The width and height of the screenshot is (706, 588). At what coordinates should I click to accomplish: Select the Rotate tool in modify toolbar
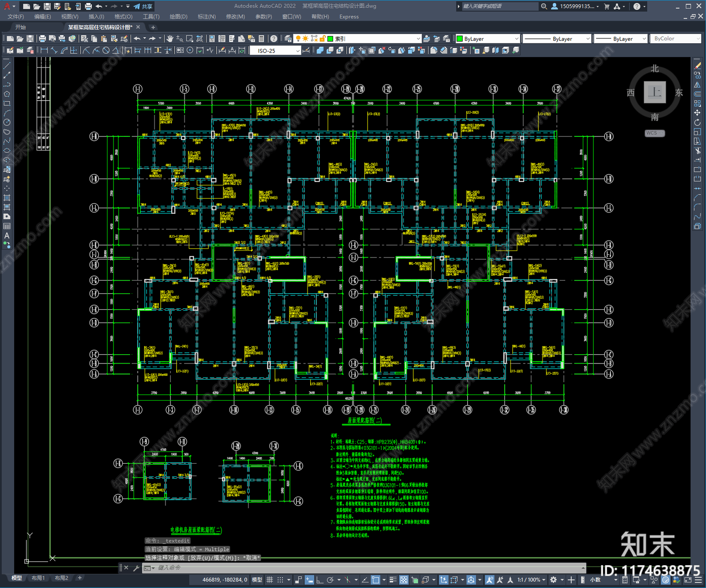[698, 122]
